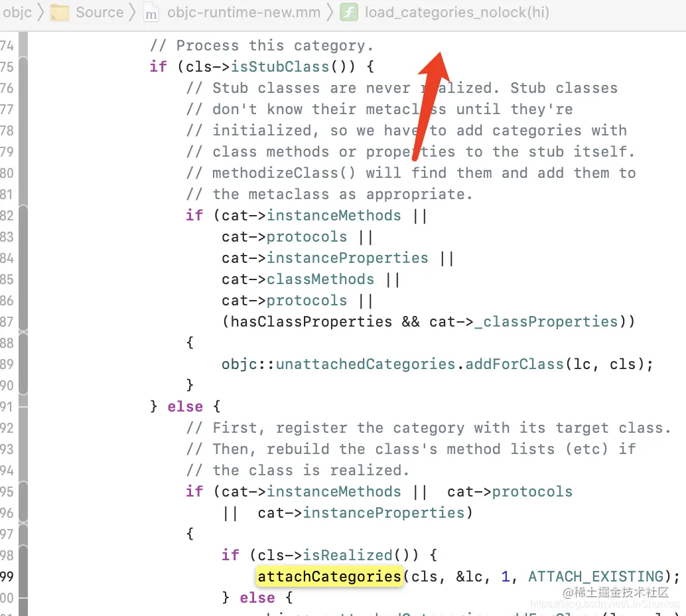Click protocols on line 86

pyautogui.click(x=307, y=301)
